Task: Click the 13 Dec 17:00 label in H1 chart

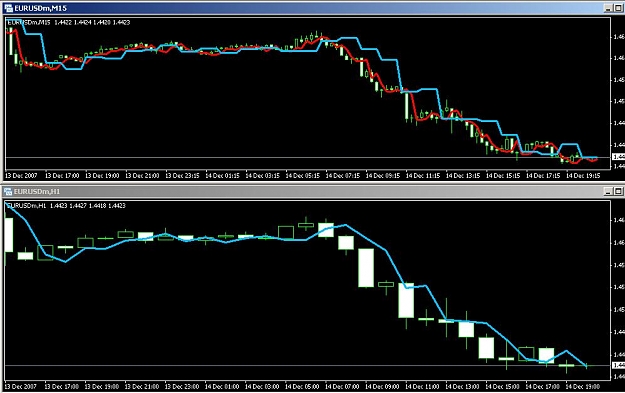Action: coord(61,386)
